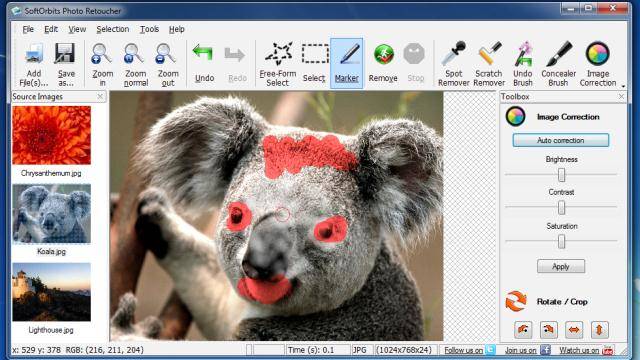Open the Selection menu
Viewport: 640px width, 360px height.
pyautogui.click(x=112, y=29)
